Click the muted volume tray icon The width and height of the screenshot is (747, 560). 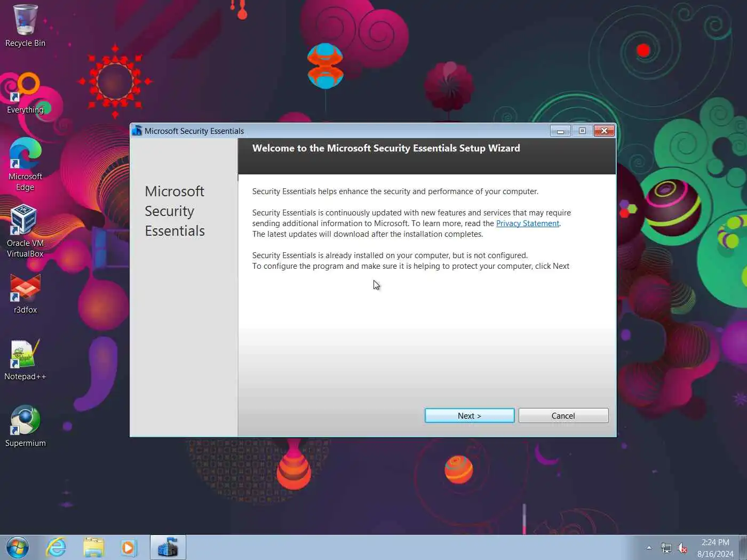pyautogui.click(x=682, y=548)
